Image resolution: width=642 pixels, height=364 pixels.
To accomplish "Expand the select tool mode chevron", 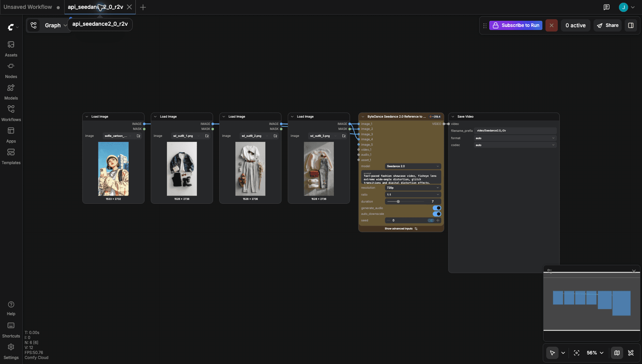I will tap(563, 353).
